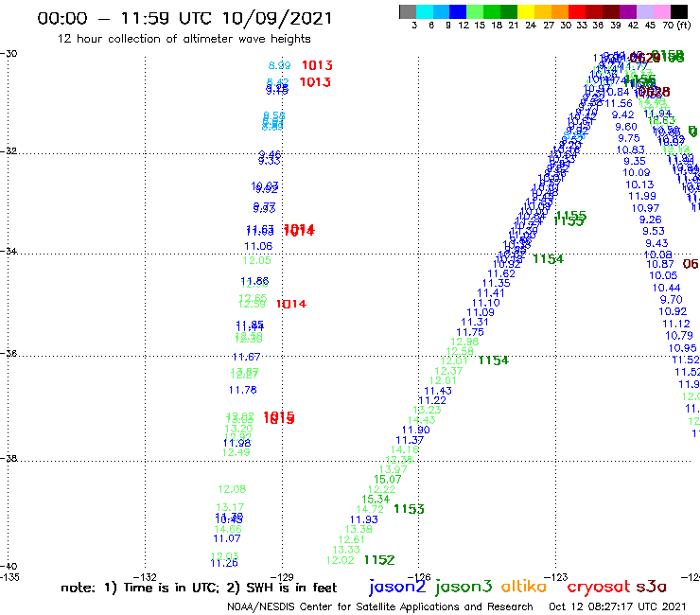The image size is (700, 615).
Task: Click the s3a satellite legend label
Action: click(x=651, y=587)
